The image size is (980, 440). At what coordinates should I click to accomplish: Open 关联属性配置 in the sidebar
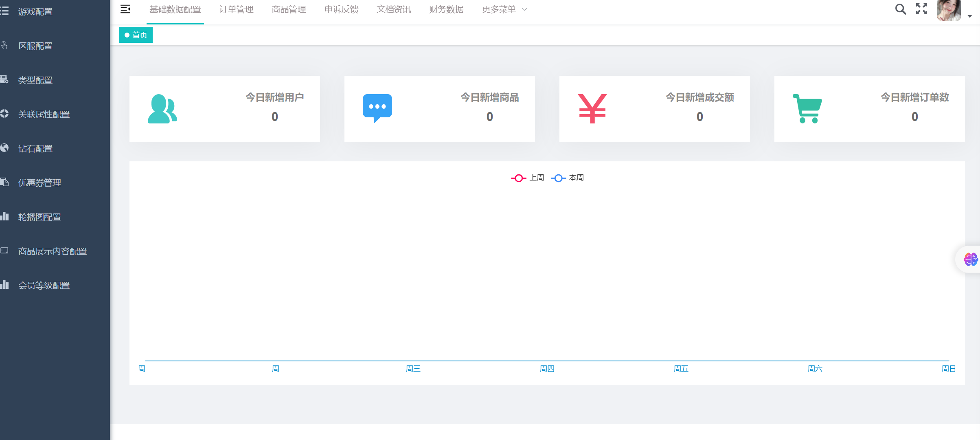tap(55, 114)
